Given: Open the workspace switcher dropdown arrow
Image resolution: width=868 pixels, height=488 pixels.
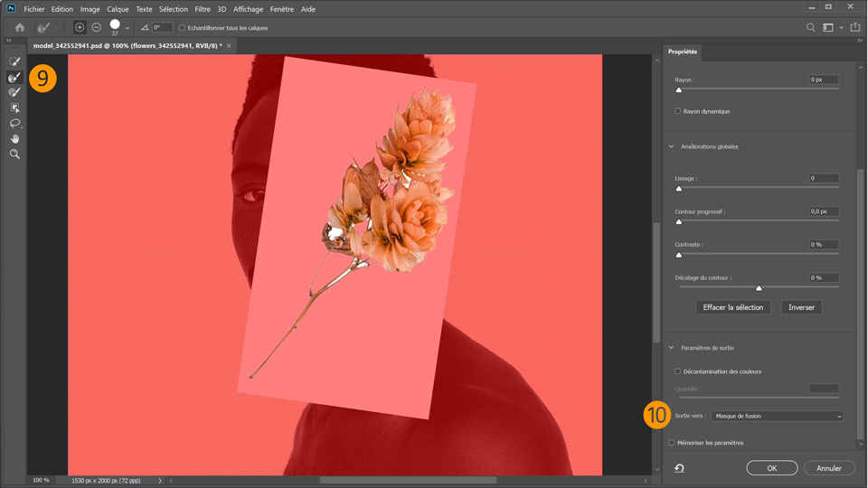Looking at the screenshot, I should click(841, 28).
